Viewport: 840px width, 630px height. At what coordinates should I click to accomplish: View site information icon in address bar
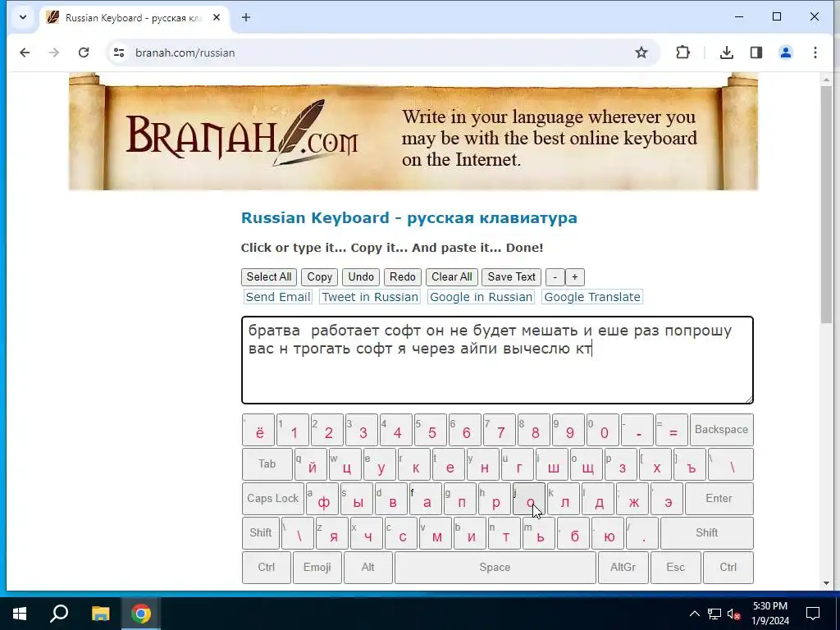(119, 52)
